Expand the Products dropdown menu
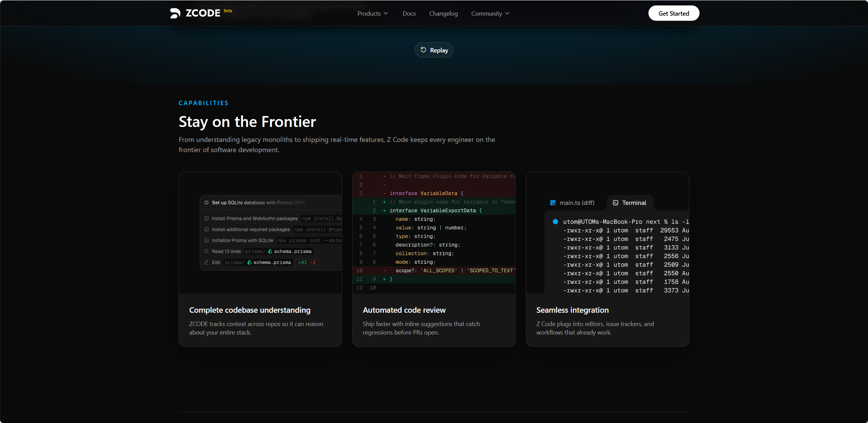 [x=372, y=13]
